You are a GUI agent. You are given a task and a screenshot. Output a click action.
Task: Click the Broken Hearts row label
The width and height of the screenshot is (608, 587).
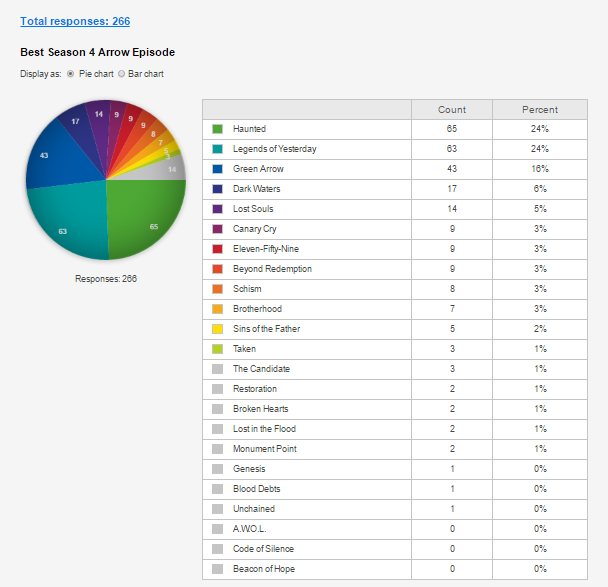261,409
